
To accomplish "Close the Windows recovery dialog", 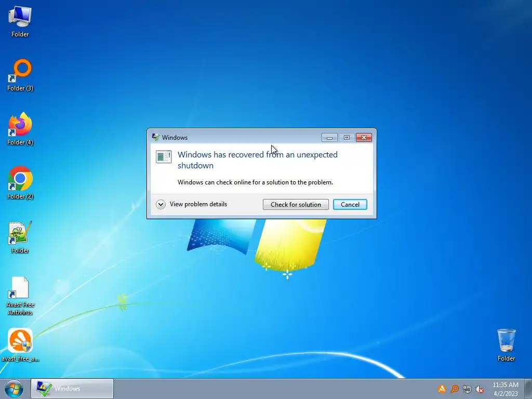I will [x=364, y=137].
